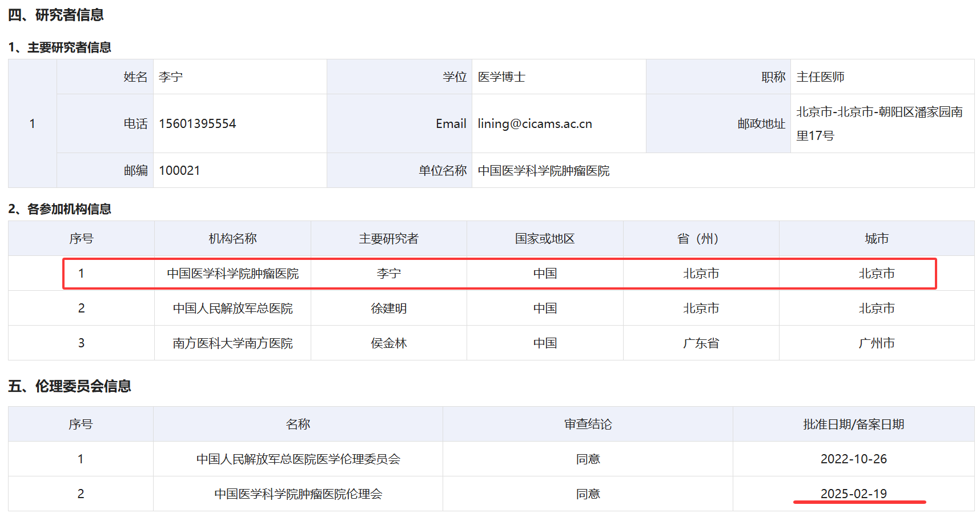Click the Email label cell
980x517 pixels.
(x=399, y=123)
